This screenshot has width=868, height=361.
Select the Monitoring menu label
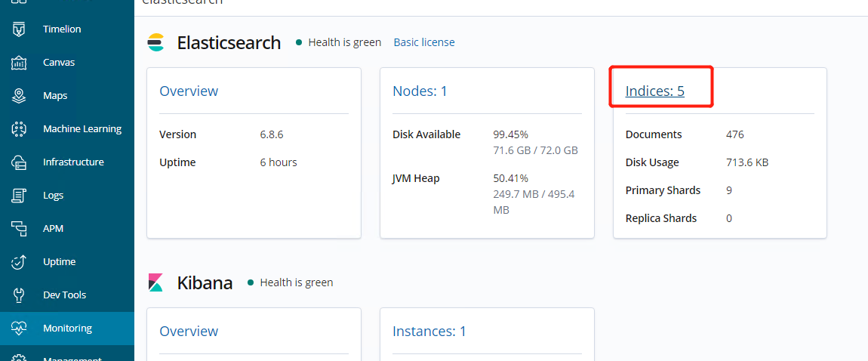pyautogui.click(x=67, y=329)
